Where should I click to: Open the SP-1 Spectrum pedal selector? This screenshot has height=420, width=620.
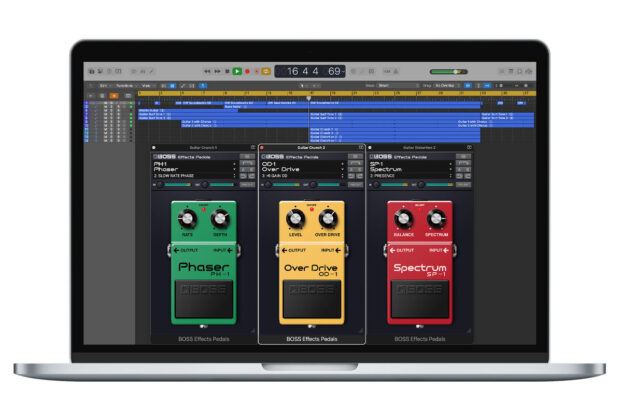pyautogui.click(x=410, y=166)
